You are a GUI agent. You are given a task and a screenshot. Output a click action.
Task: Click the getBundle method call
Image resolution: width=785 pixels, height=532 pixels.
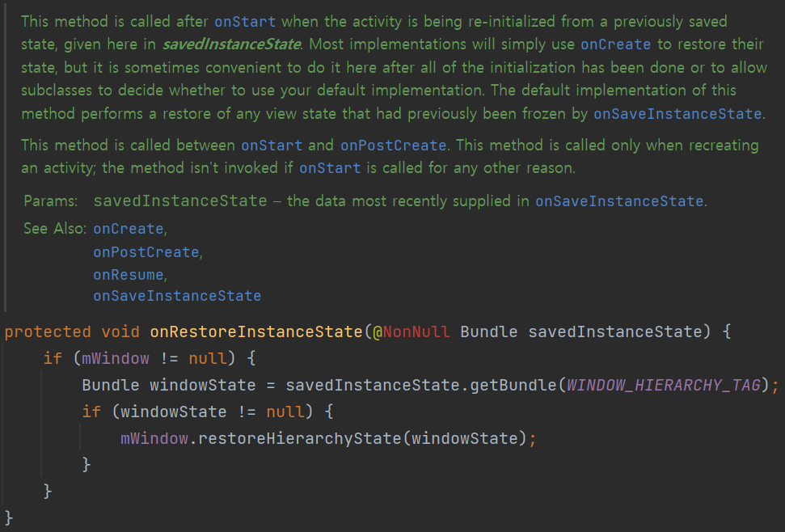tap(513, 386)
